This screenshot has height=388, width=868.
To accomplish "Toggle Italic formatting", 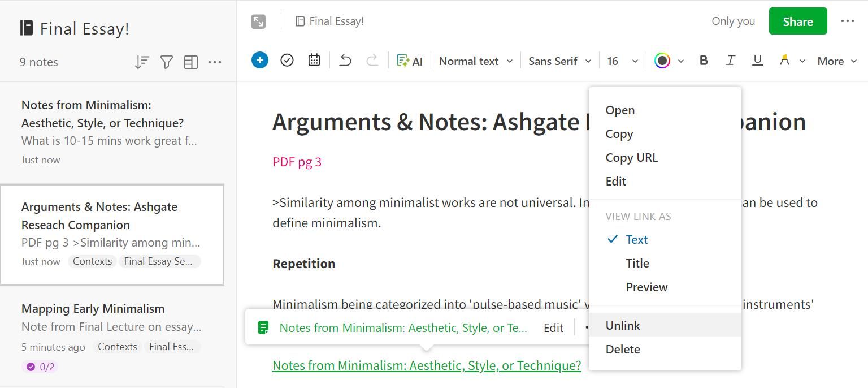I will (730, 60).
